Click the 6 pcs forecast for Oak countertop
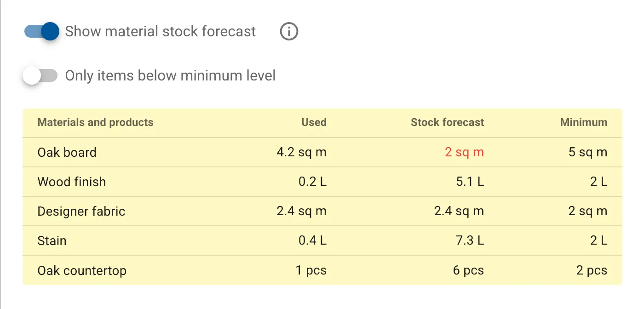Viewport: 644px width, 309px height. [468, 270]
